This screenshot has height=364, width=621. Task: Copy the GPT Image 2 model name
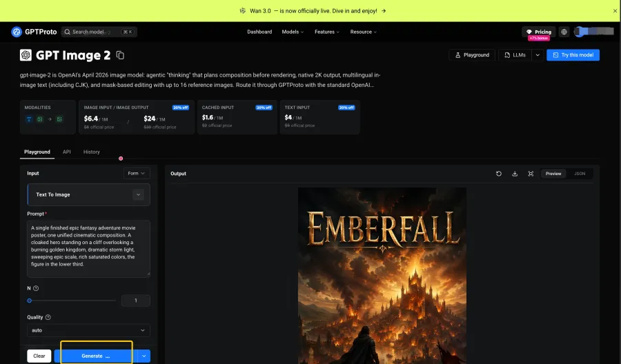point(120,55)
